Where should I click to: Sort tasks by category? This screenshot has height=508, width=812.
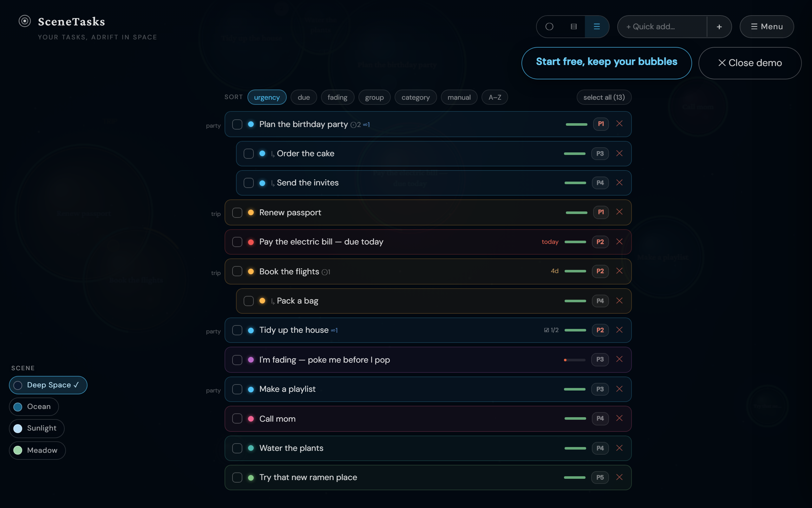pyautogui.click(x=416, y=97)
